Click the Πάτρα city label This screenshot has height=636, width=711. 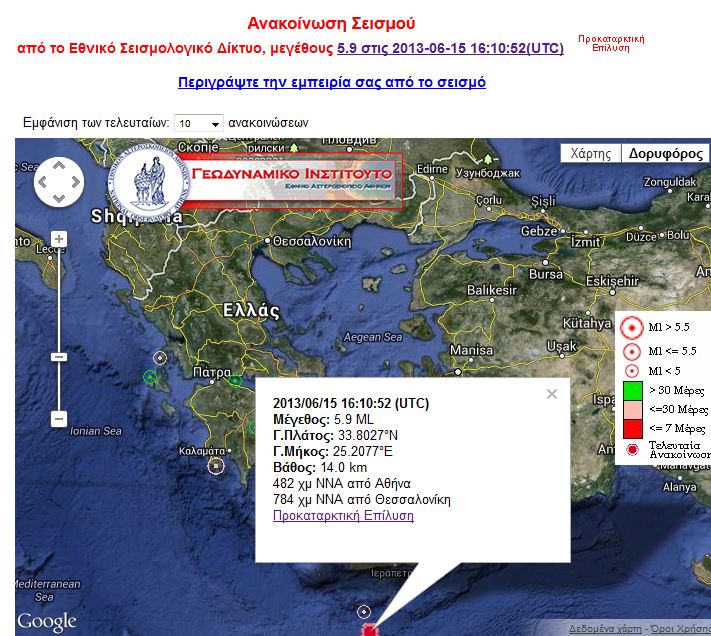[x=212, y=372]
